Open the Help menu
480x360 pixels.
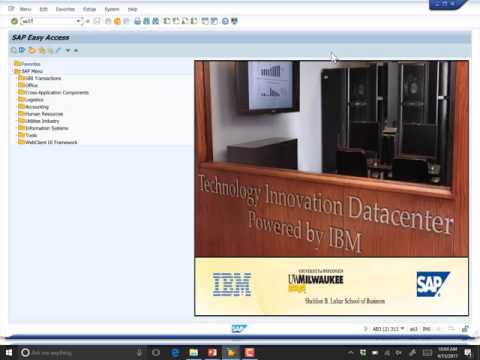(132, 9)
